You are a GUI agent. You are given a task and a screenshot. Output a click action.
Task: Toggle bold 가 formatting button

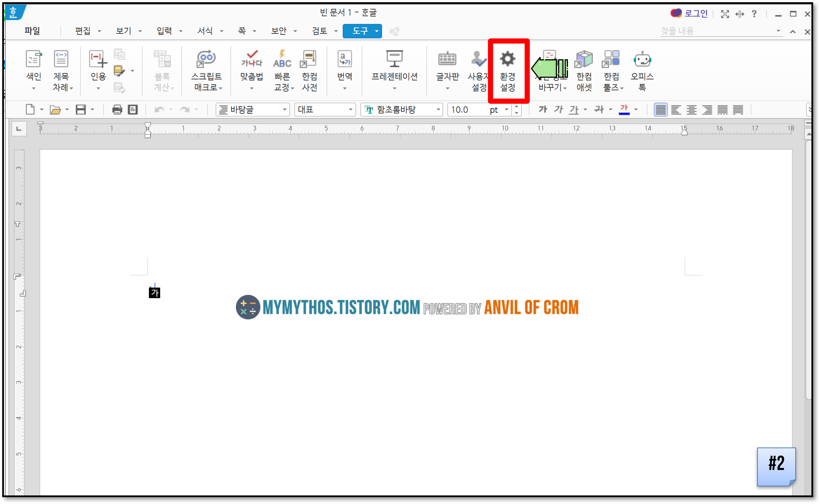point(543,109)
